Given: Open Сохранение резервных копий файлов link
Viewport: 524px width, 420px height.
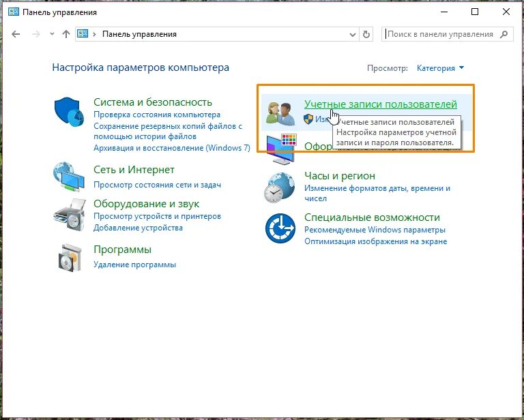Looking at the screenshot, I should click(168, 131).
